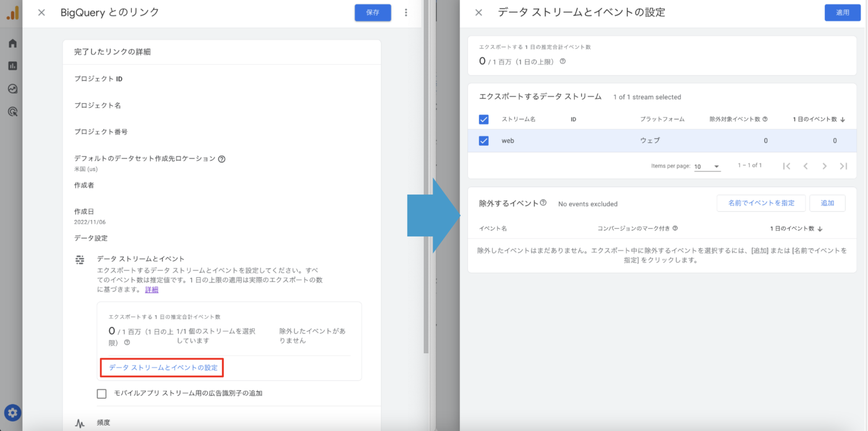Open the 詳細 details link
This screenshot has height=431, width=868.
point(151,289)
